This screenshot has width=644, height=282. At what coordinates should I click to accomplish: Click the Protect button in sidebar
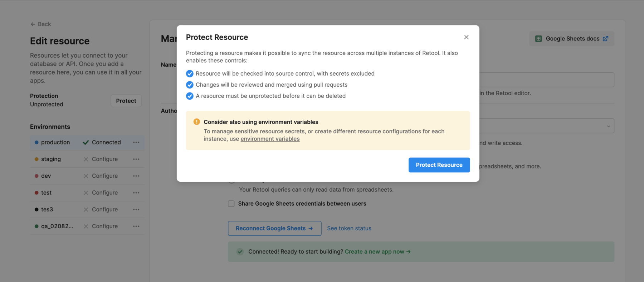pos(126,101)
